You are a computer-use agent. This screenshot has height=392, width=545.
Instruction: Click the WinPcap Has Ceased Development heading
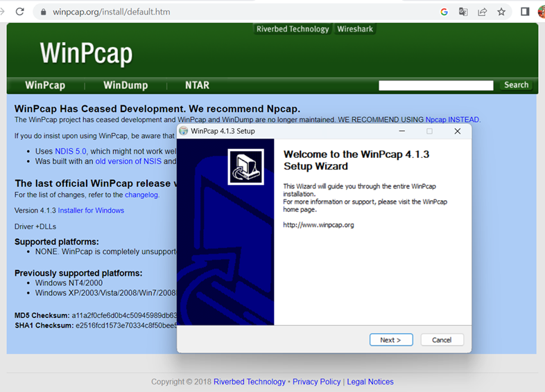(x=157, y=109)
